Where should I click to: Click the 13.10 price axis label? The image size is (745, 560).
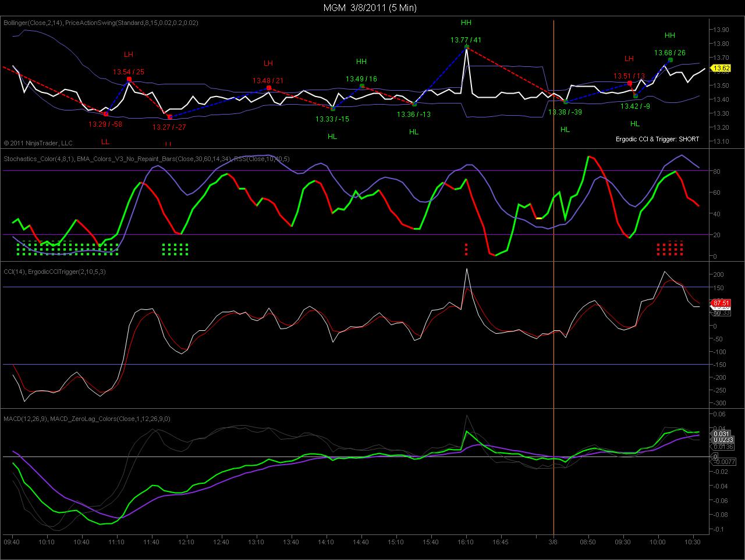(x=722, y=141)
